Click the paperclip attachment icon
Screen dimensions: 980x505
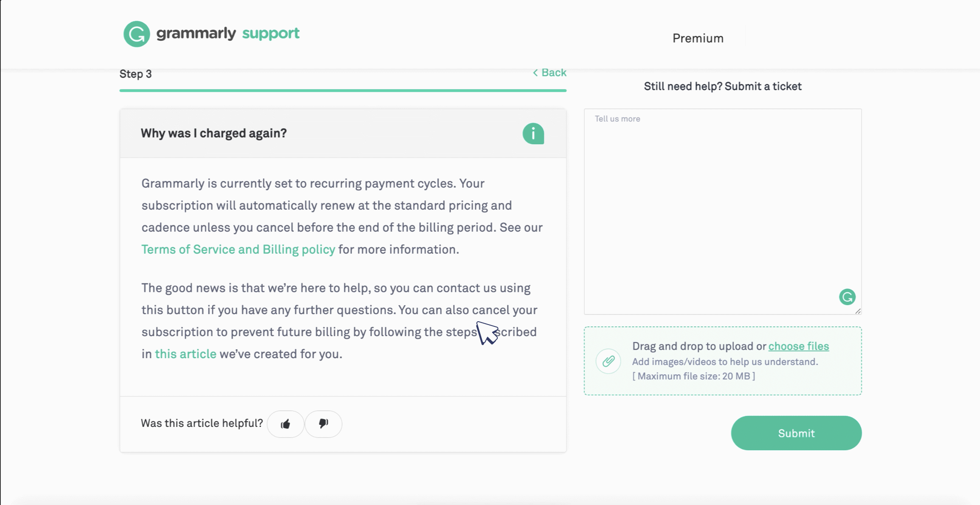point(608,361)
